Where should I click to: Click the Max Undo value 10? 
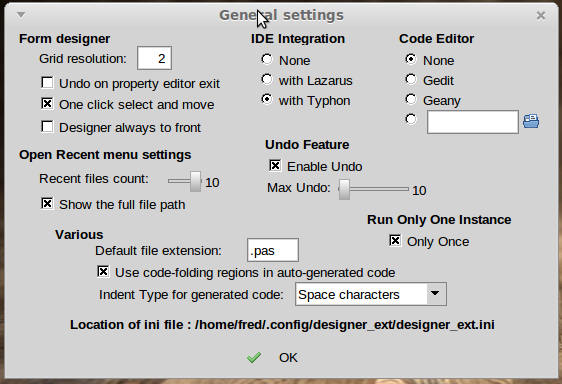[x=419, y=191]
